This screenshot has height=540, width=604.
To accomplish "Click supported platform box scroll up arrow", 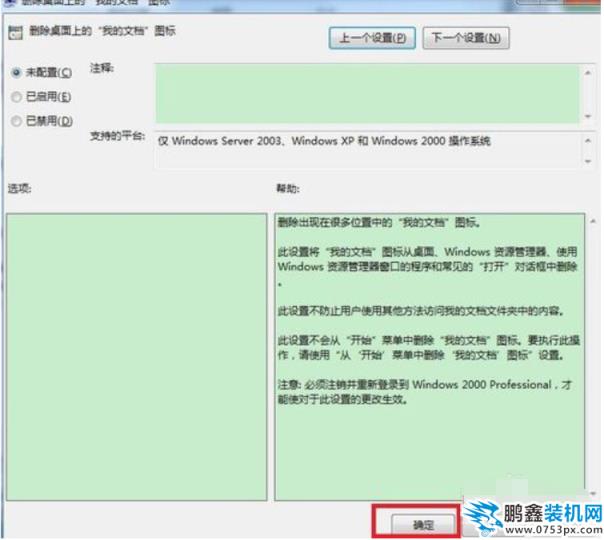I will pyautogui.click(x=587, y=141).
